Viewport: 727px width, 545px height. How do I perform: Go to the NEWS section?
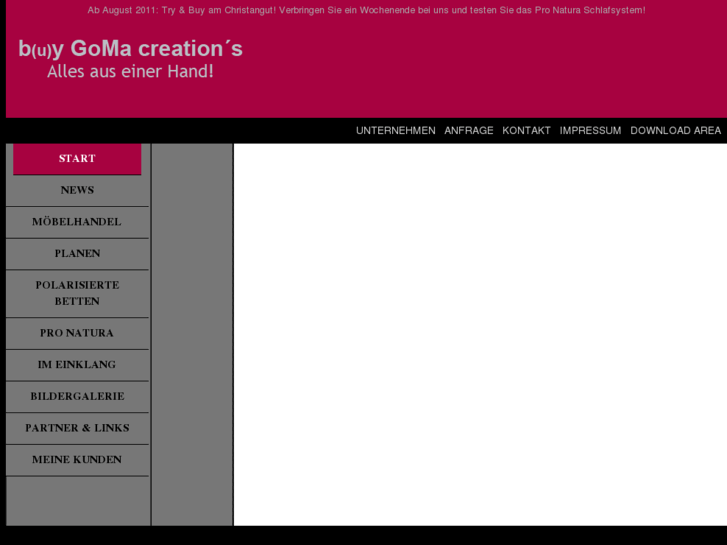pos(77,190)
